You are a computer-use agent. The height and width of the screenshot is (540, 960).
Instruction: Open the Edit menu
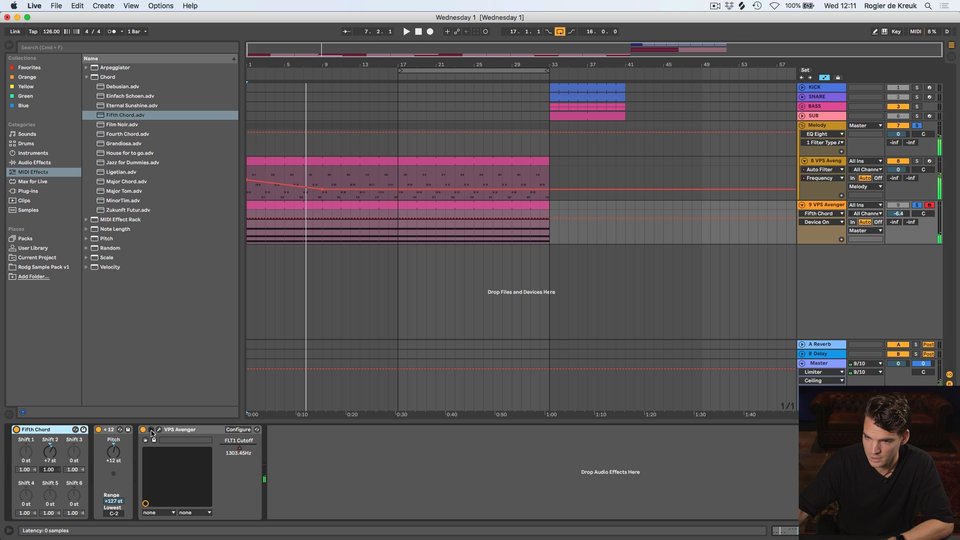click(77, 6)
